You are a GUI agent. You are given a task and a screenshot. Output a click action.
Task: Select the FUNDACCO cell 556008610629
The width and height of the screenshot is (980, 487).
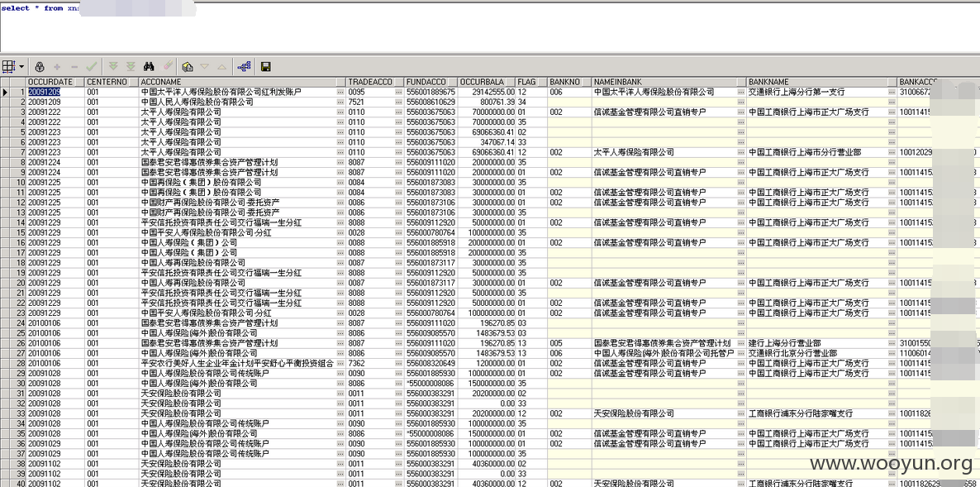pyautogui.click(x=431, y=102)
